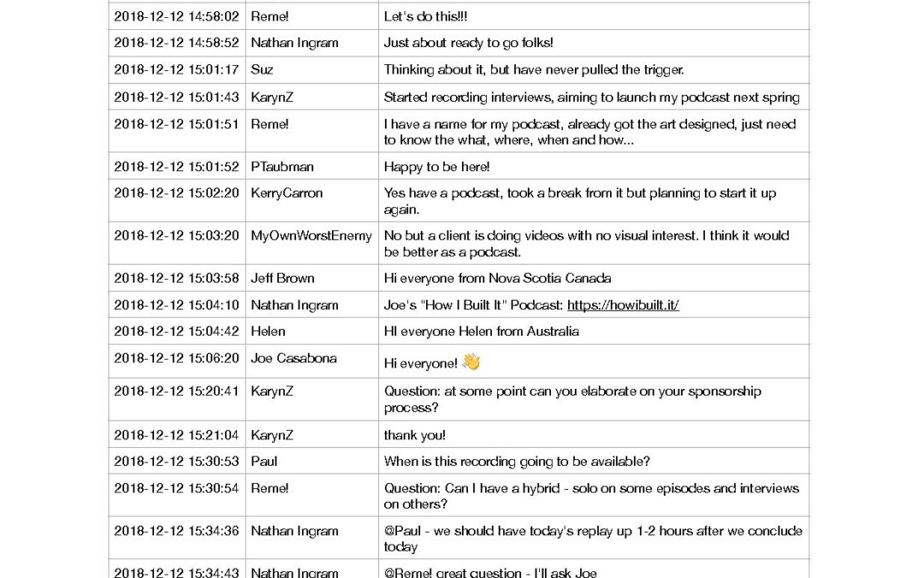Click the timestamp 2018-12-12 15:01:17
The height and width of the screenshot is (578, 924).
tap(176, 70)
